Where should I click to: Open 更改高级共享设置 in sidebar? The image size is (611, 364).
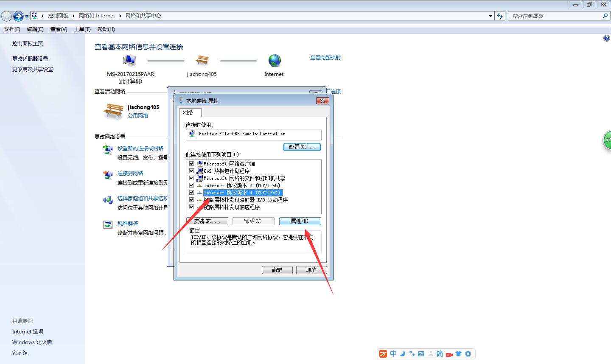click(33, 70)
